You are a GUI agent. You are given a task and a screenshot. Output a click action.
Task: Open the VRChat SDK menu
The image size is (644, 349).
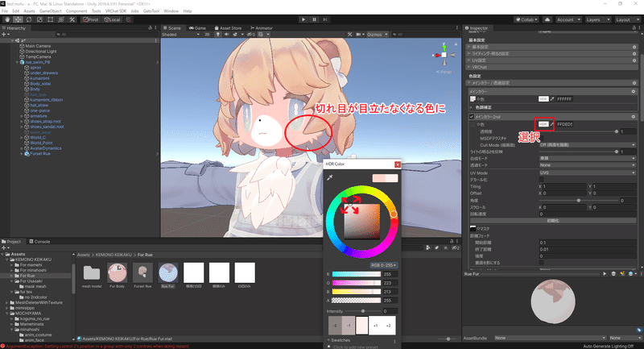coord(116,11)
